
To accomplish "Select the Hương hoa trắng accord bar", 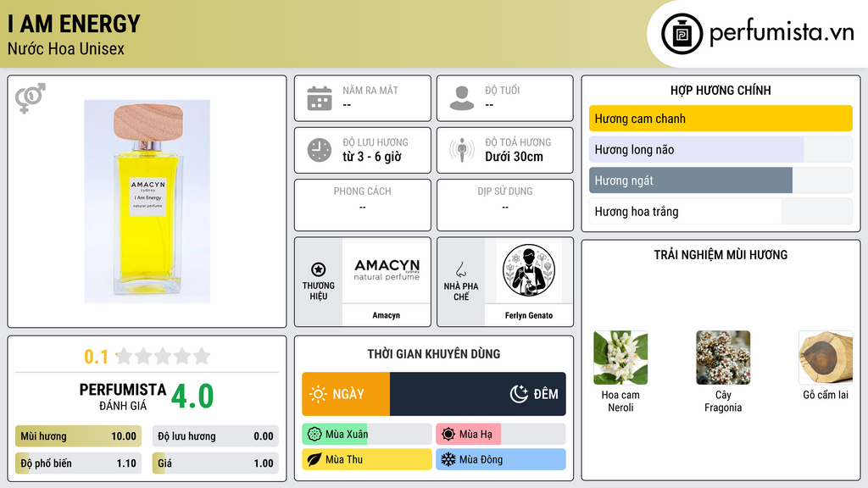I will pyautogui.click(x=721, y=211).
